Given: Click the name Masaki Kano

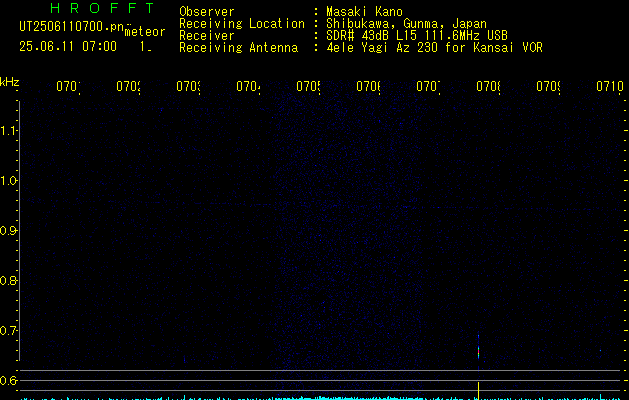Looking at the screenshot, I should click(x=364, y=12).
